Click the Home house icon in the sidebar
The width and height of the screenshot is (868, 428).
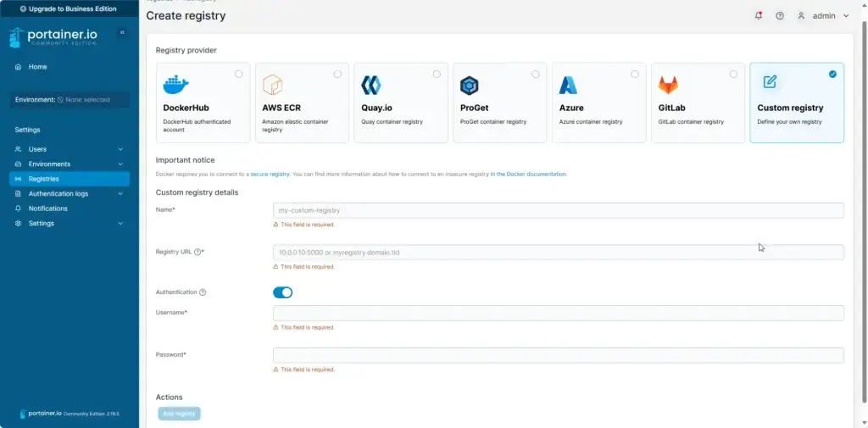[x=19, y=67]
